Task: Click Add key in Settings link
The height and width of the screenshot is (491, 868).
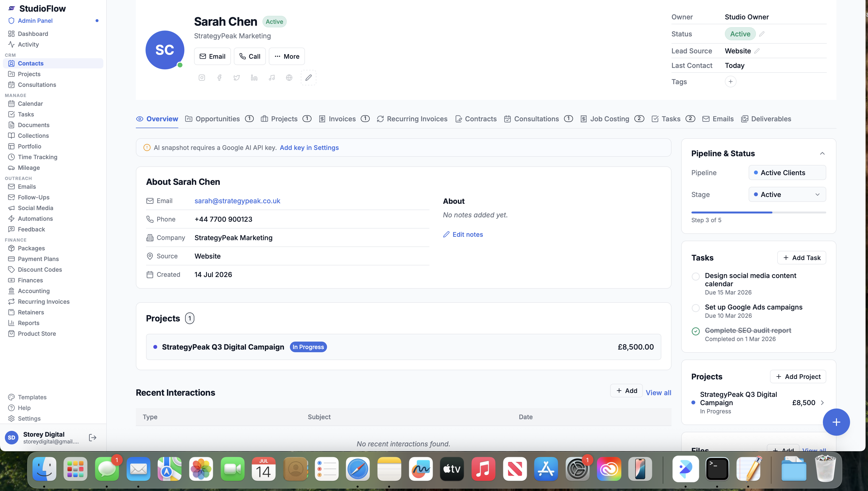Action: (x=309, y=148)
